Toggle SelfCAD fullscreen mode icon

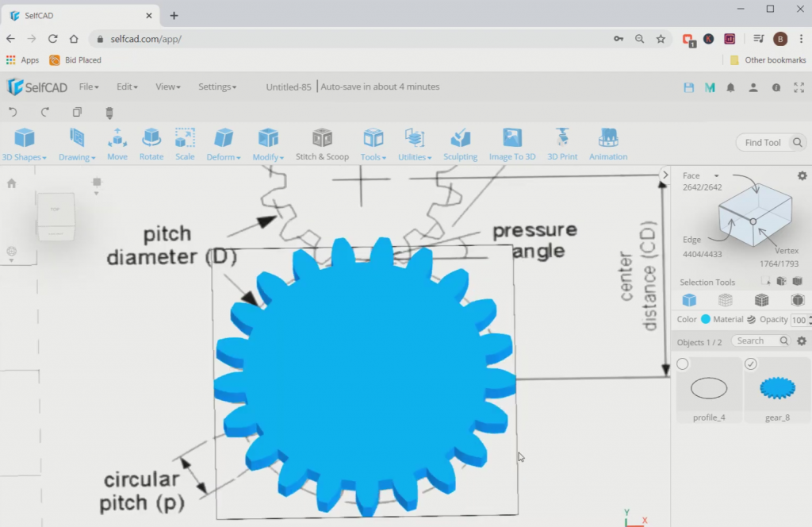point(799,87)
